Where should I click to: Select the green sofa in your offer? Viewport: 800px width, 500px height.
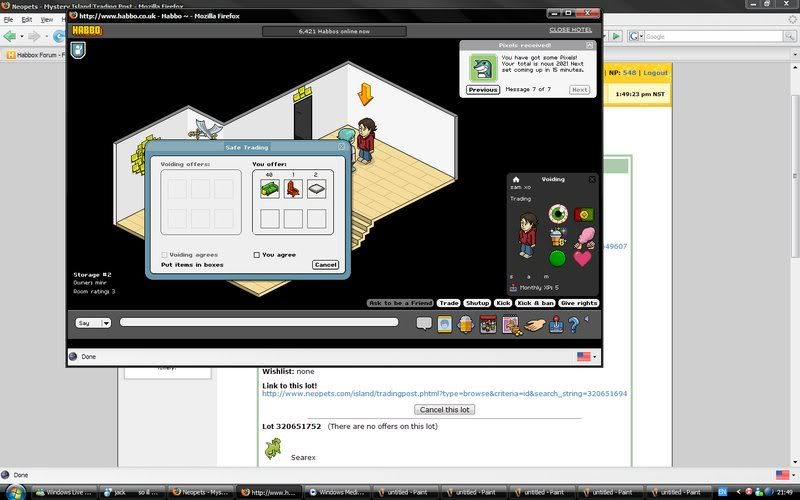point(266,188)
